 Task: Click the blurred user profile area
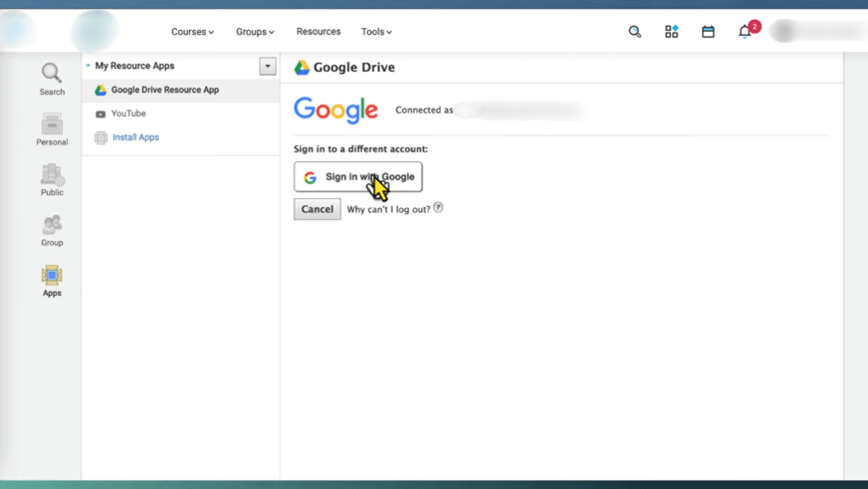point(816,31)
